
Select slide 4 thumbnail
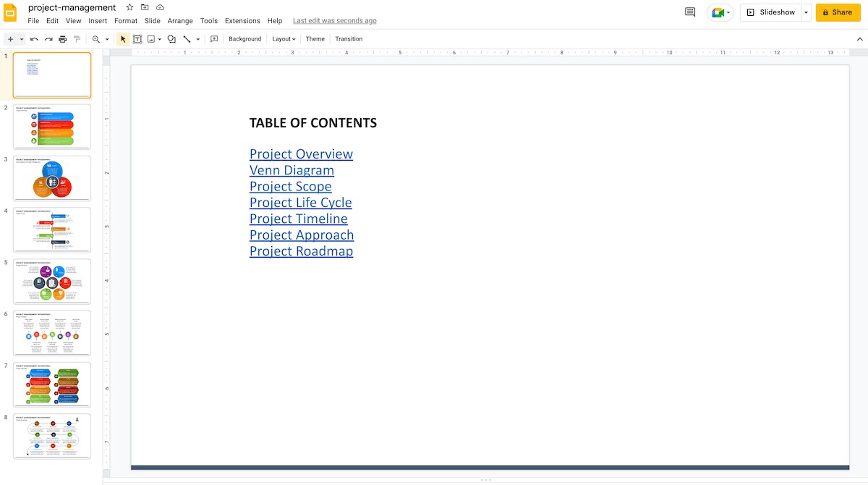tap(52, 229)
